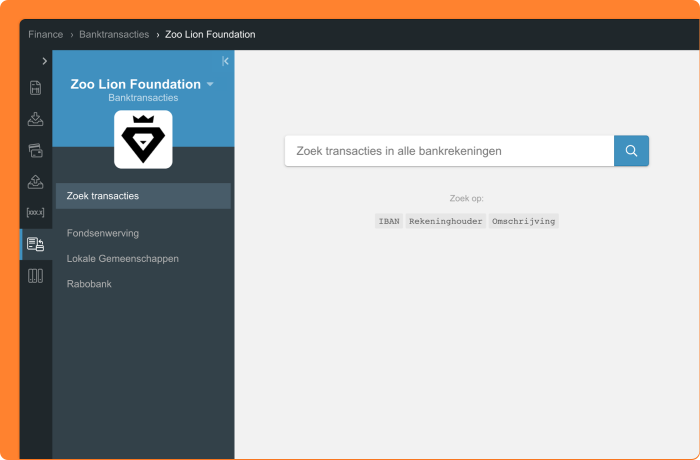Choose the Omschrijving search tag
Image resolution: width=700 pixels, height=460 pixels.
click(523, 221)
